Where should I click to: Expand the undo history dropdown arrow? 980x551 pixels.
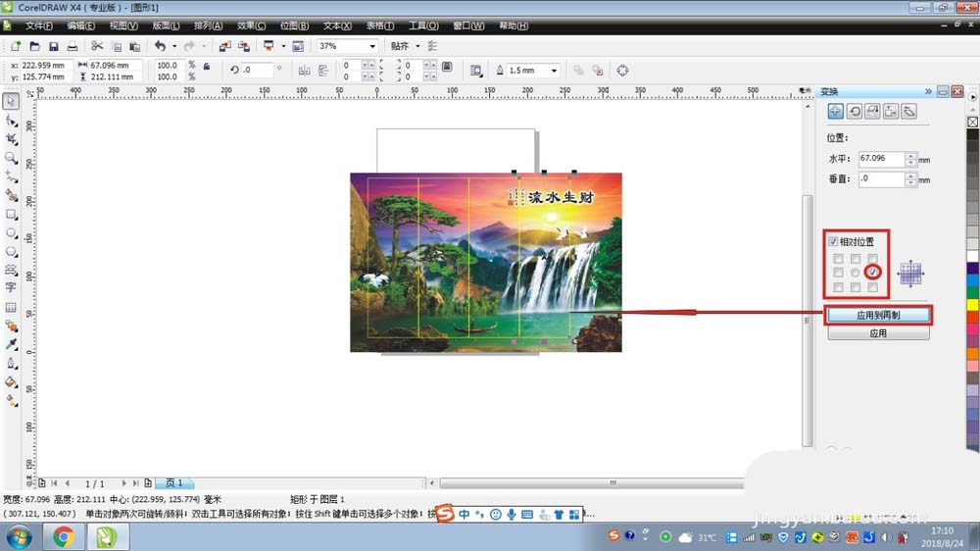174,46
